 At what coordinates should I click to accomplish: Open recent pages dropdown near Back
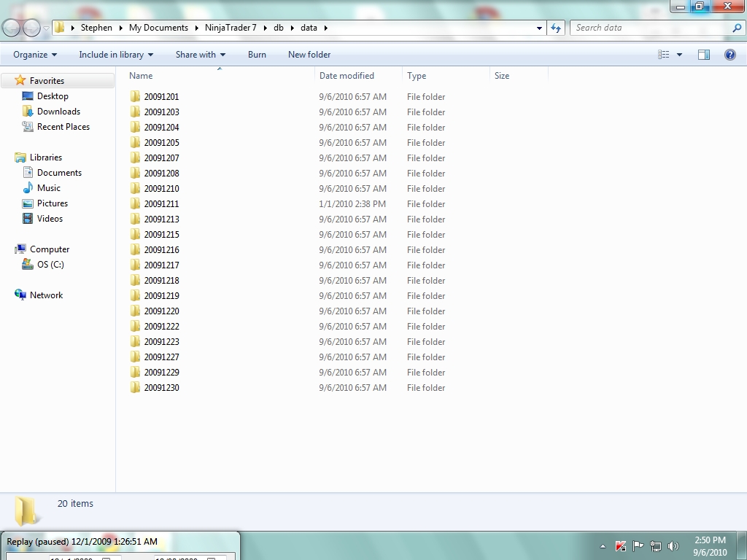[46, 28]
